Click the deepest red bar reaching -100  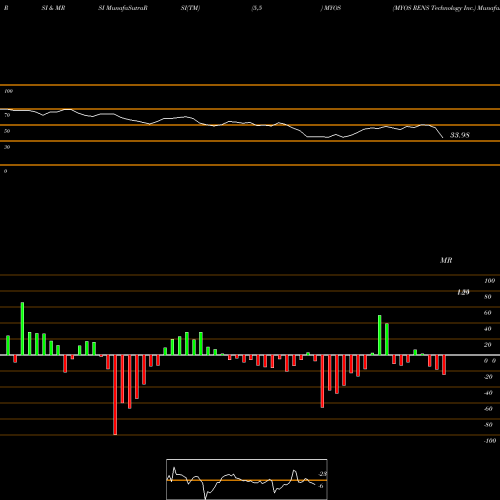coord(115,395)
